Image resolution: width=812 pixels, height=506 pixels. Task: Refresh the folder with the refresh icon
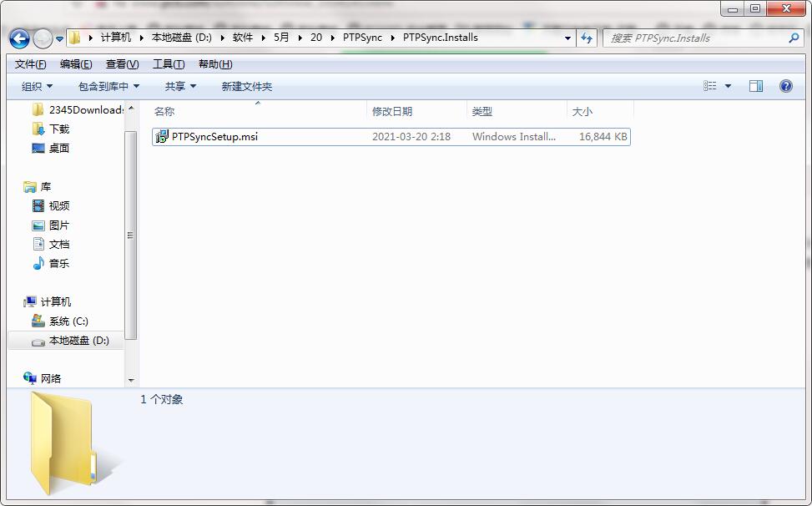586,38
